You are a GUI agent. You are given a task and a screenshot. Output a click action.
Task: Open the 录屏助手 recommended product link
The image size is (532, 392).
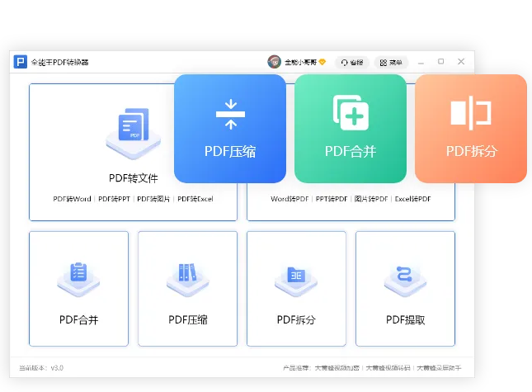click(x=439, y=368)
